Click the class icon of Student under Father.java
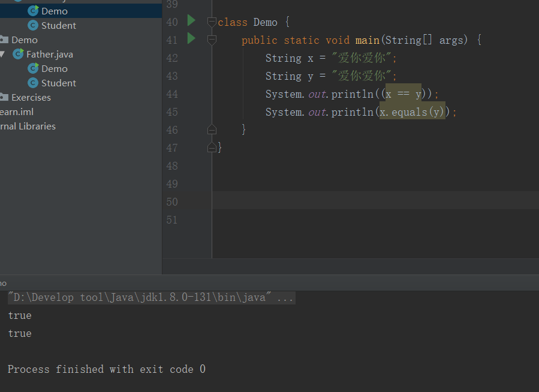 pos(32,83)
